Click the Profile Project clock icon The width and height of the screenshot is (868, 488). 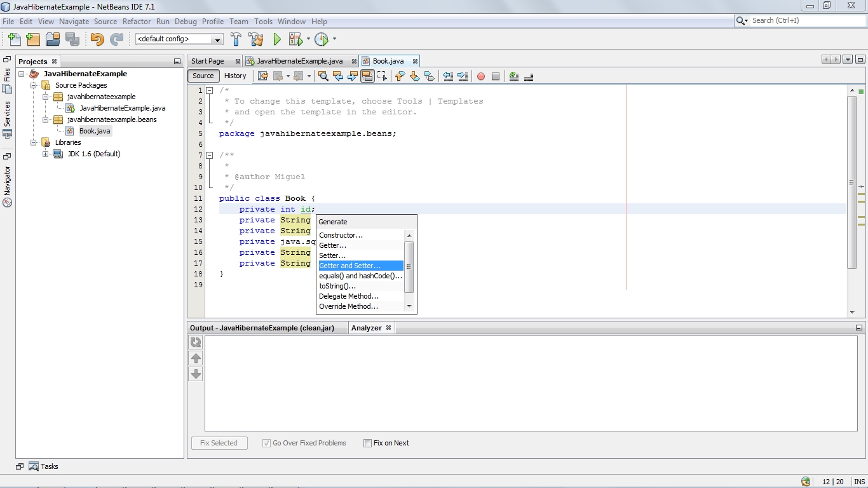point(322,39)
